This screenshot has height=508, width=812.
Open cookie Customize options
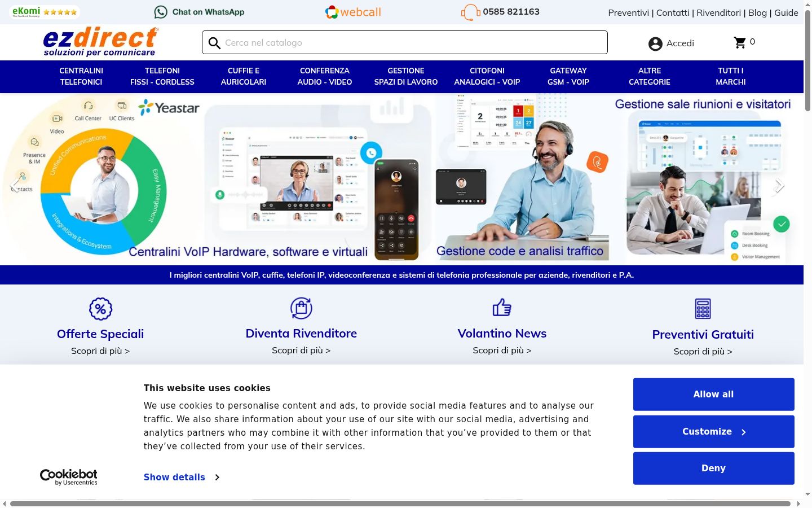coord(714,432)
